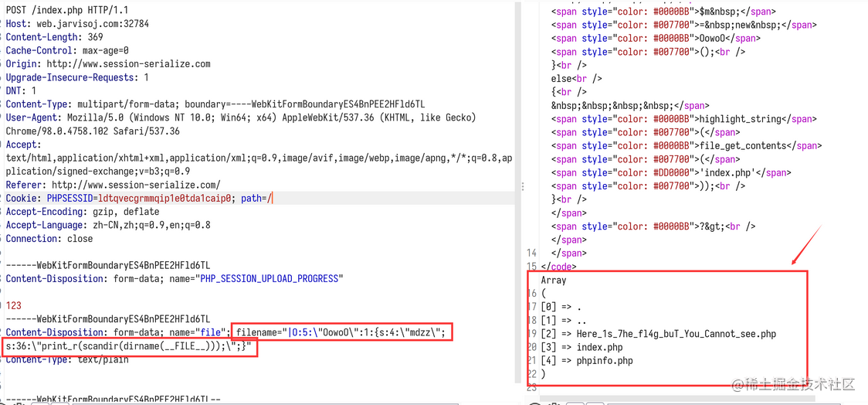The image size is (868, 405).
Task: Click the 'Upgrade-Insecure-Requests: 1' header
Action: click(x=77, y=77)
